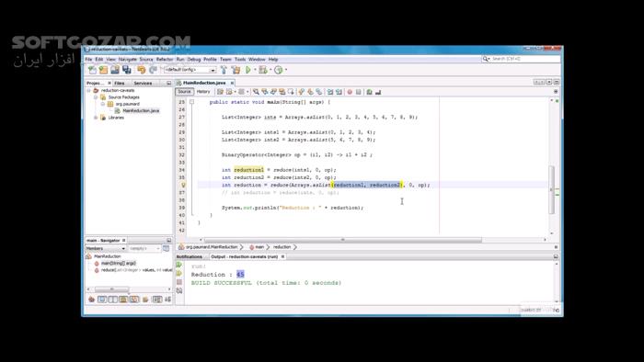Toggle the sort-by-name icon in Navigator bottom bar

pos(157,300)
